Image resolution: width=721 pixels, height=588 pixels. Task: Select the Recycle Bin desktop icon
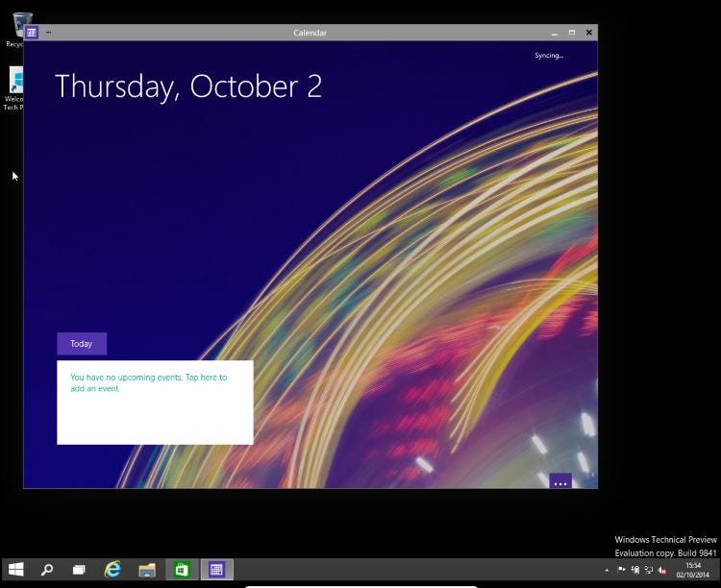tap(15, 30)
